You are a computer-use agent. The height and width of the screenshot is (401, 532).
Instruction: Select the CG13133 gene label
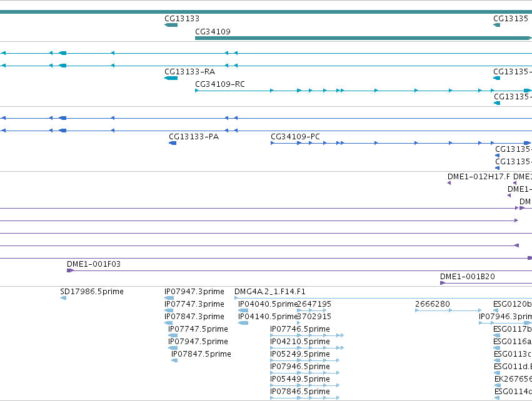point(182,19)
